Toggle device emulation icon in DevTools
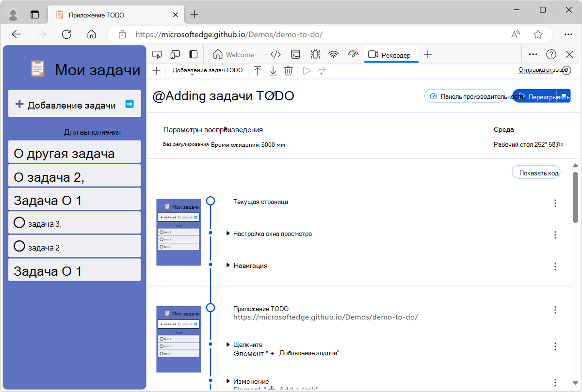 click(x=175, y=55)
